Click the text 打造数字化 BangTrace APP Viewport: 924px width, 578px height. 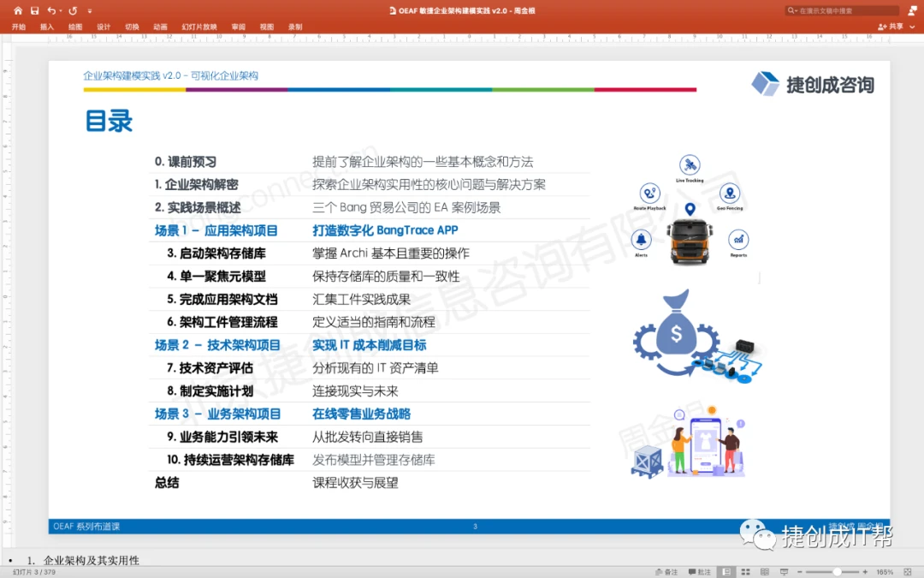[385, 230]
